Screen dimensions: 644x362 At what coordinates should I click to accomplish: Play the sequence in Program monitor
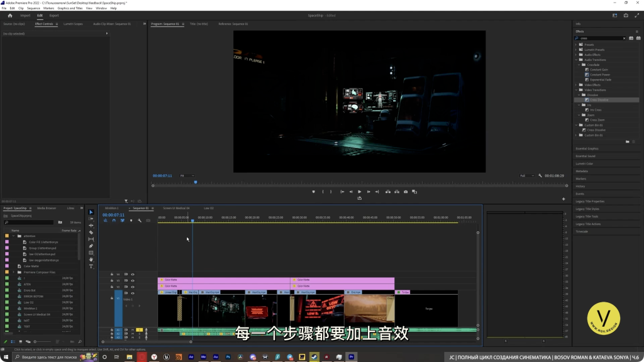pos(359,192)
